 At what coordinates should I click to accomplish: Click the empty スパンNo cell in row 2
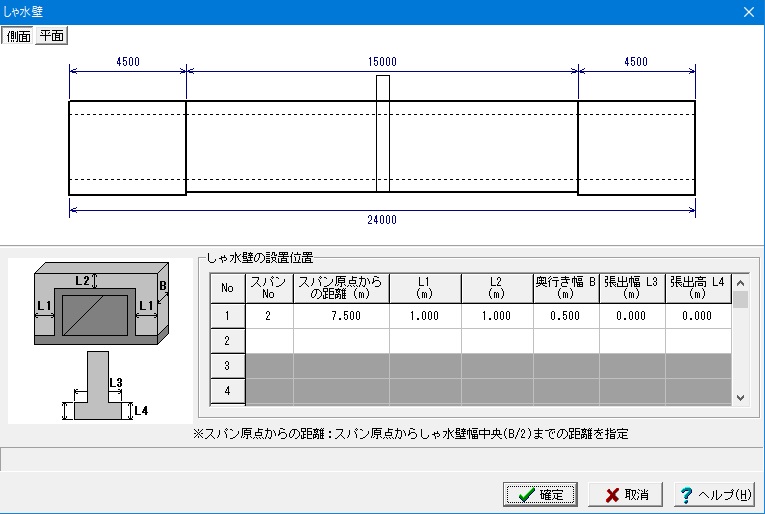point(268,341)
